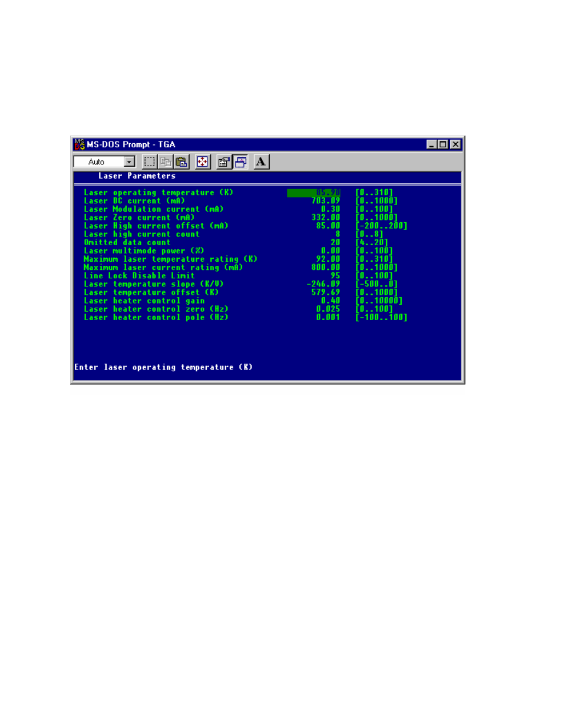Click the range [-100..100] for heater pole

[381, 317]
